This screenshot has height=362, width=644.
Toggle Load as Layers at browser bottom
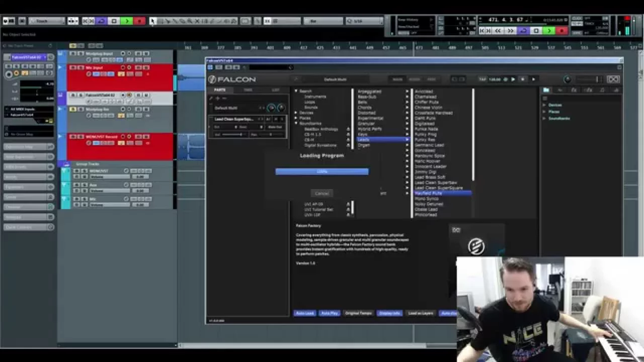tap(421, 313)
